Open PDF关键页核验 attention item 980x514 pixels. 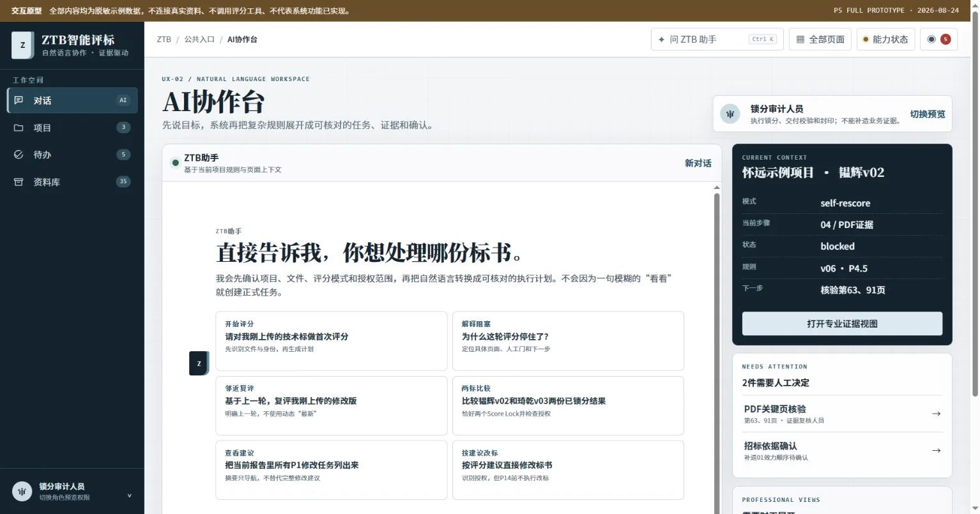pos(842,414)
